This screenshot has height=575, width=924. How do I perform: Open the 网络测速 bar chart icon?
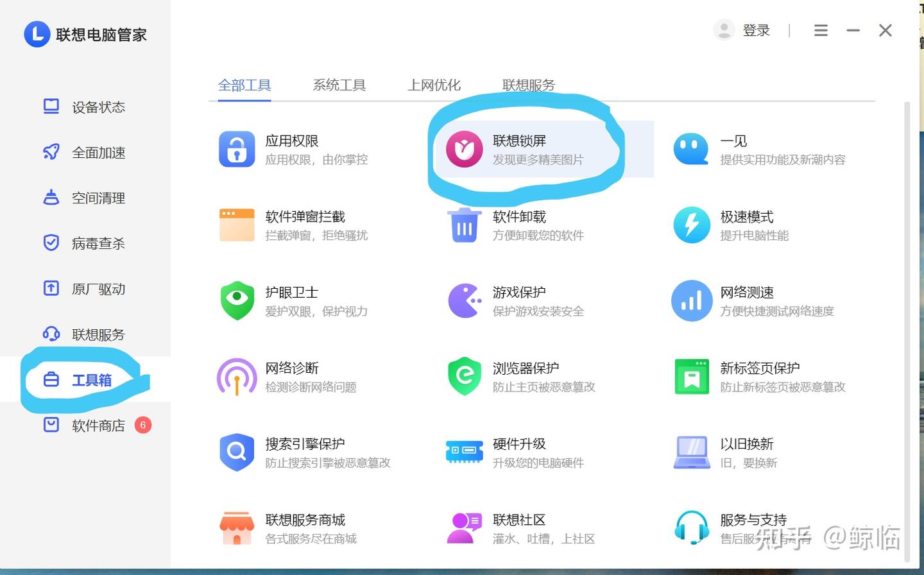[x=692, y=300]
